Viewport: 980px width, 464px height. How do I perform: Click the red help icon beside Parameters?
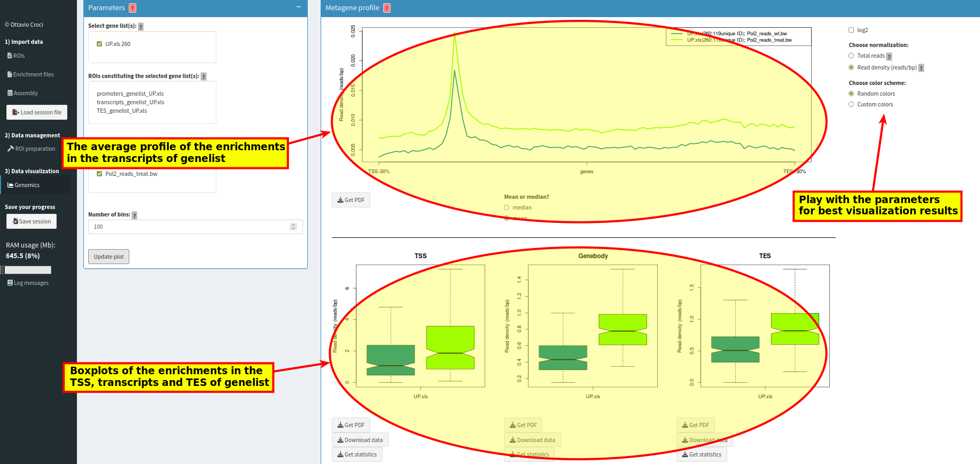[133, 8]
